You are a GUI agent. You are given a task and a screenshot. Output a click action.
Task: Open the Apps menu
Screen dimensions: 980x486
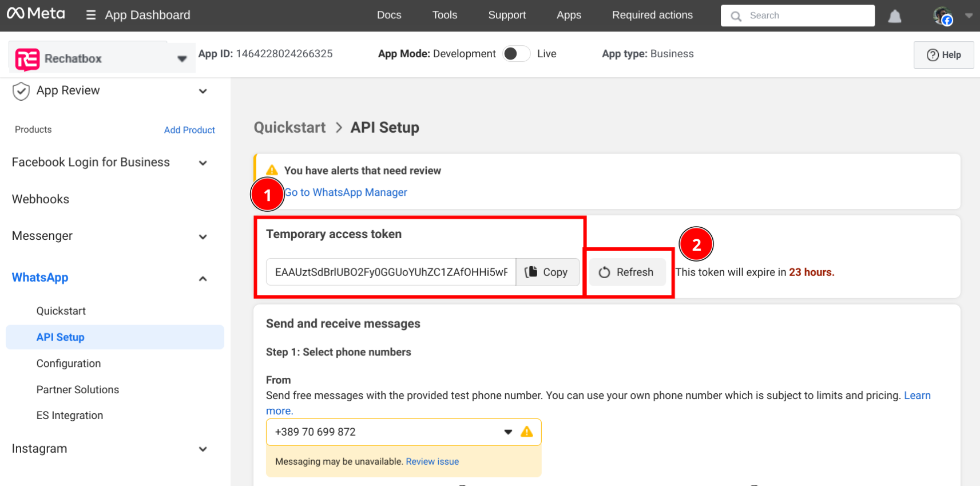[569, 15]
